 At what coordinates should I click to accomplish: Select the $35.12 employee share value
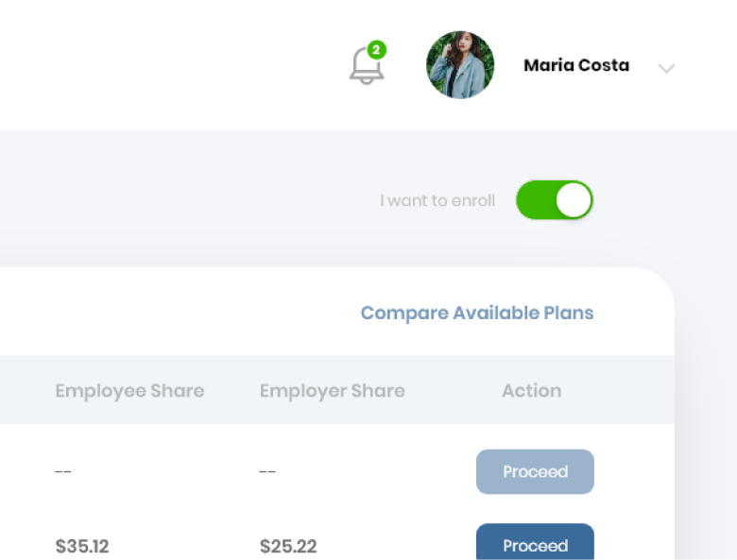click(82, 546)
